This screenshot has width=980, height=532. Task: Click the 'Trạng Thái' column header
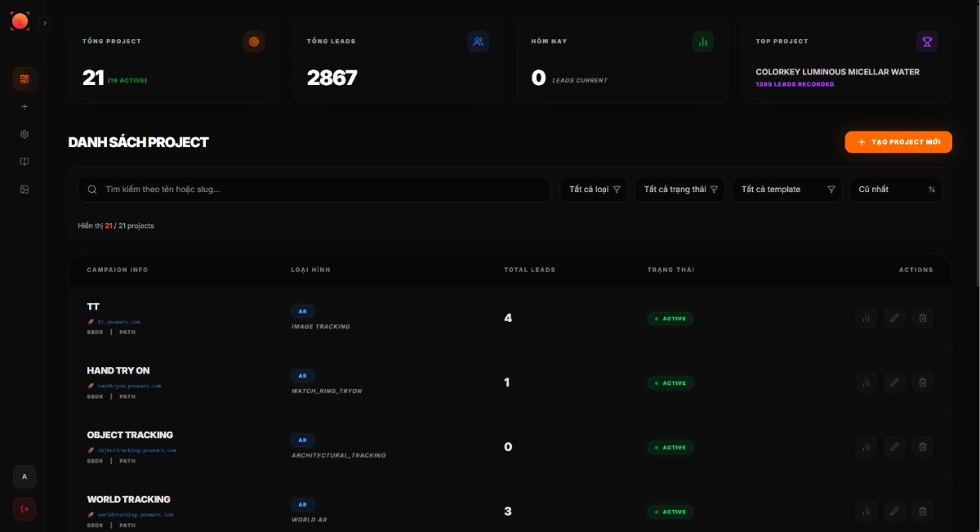(671, 270)
